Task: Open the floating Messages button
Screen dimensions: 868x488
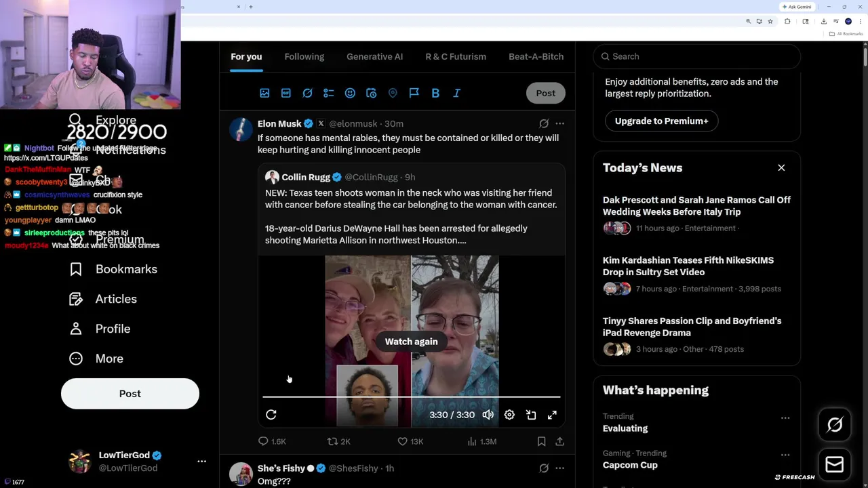Action: click(835, 464)
